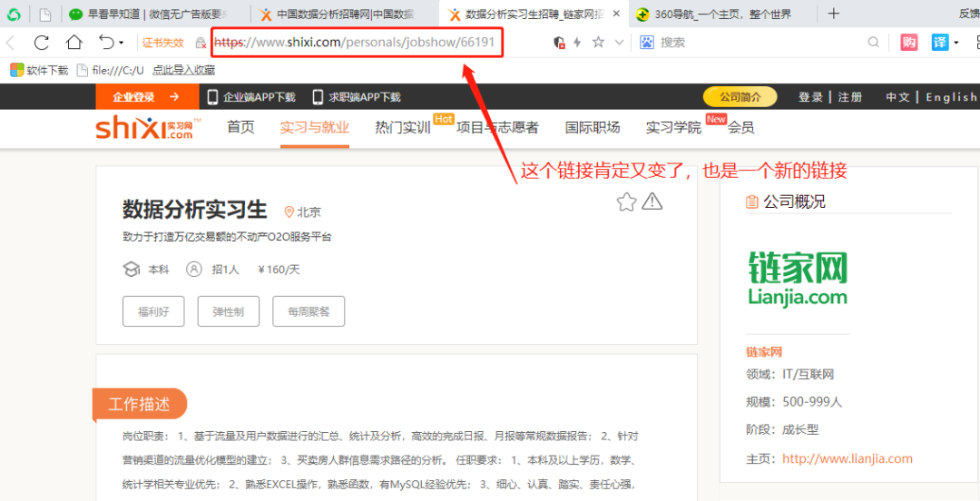980x501 pixels.
Task: Click the 每周聚餐 tag
Action: tap(309, 311)
